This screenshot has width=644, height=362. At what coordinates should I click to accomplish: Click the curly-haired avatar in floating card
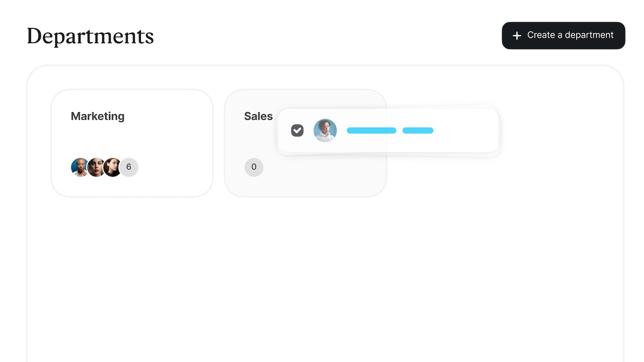pyautogui.click(x=325, y=131)
